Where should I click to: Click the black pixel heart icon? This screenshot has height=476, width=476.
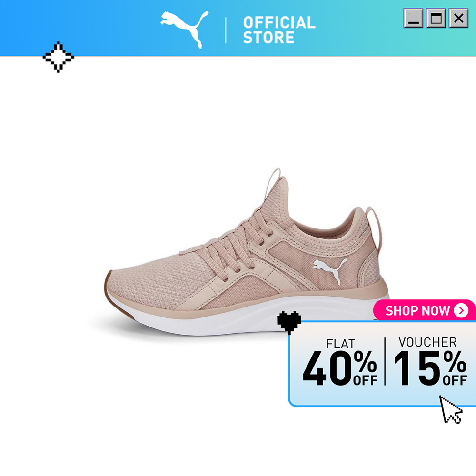click(x=289, y=322)
